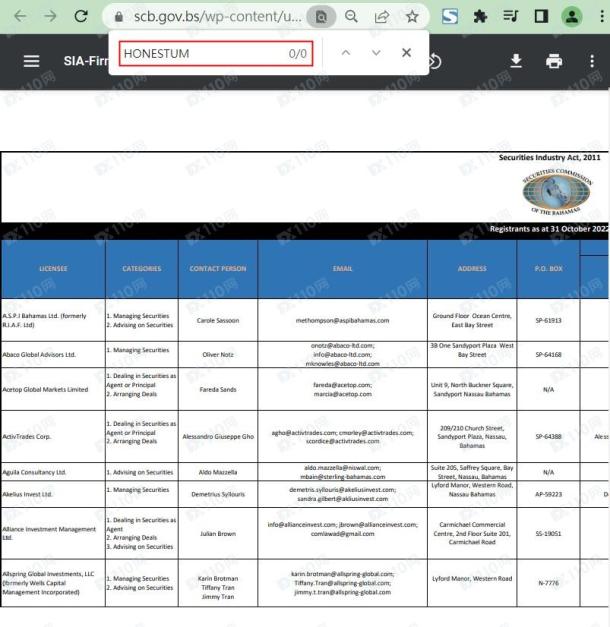Click contact person Carole Sassoon
This screenshot has width=610, height=627.
(218, 320)
